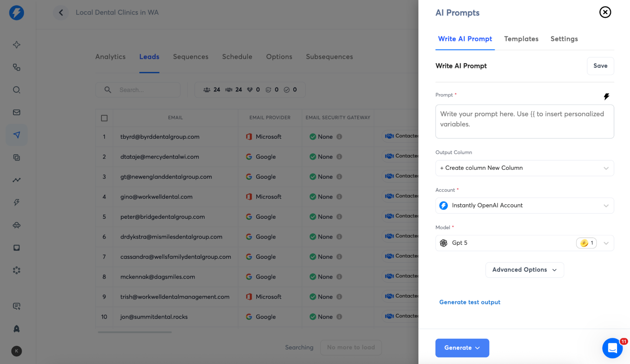Open the UFO icon in the sidebar

16,225
